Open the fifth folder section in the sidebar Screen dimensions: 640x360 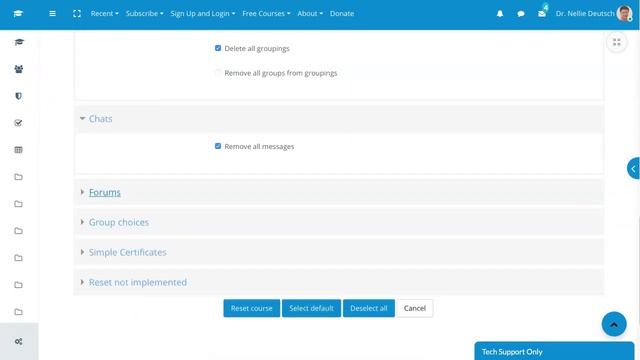click(18, 284)
